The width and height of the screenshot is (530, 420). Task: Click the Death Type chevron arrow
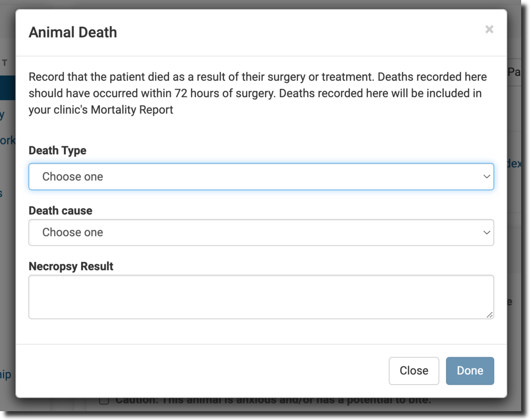(486, 177)
